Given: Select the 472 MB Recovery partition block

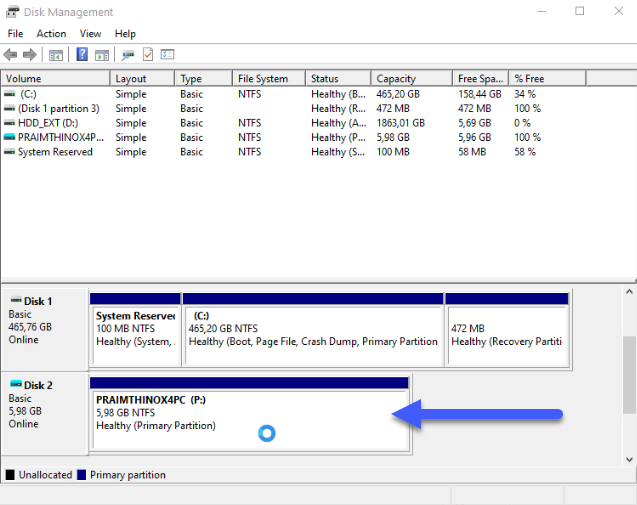Looking at the screenshot, I should pyautogui.click(x=507, y=330).
